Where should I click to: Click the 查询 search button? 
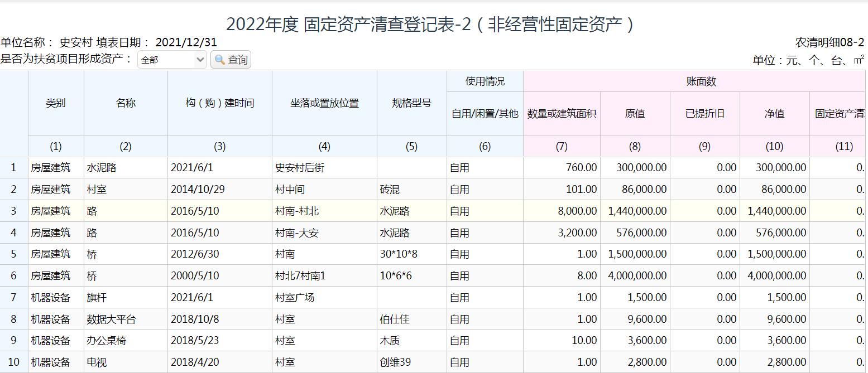click(x=231, y=60)
